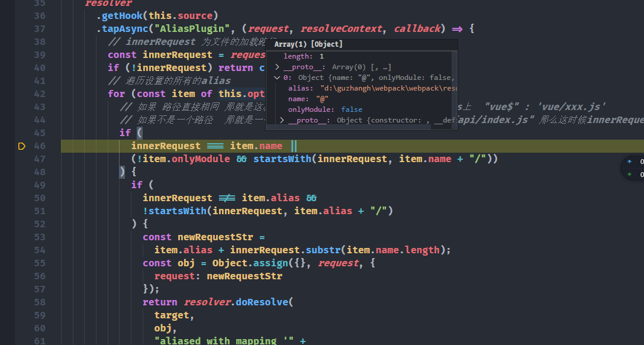The image size is (644, 345).
Task: Collapse the 0: Object node in popup
Action: (x=278, y=78)
